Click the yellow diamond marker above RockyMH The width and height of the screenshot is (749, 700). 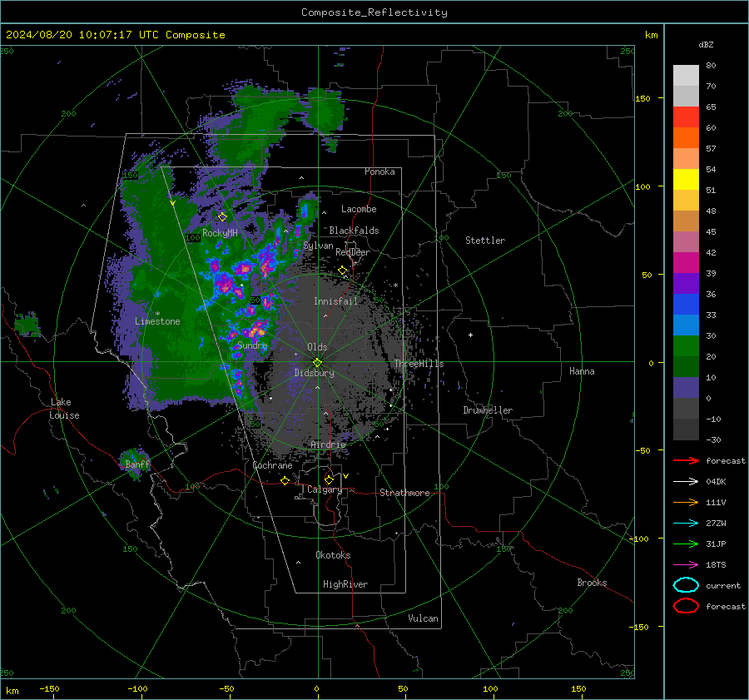[222, 217]
